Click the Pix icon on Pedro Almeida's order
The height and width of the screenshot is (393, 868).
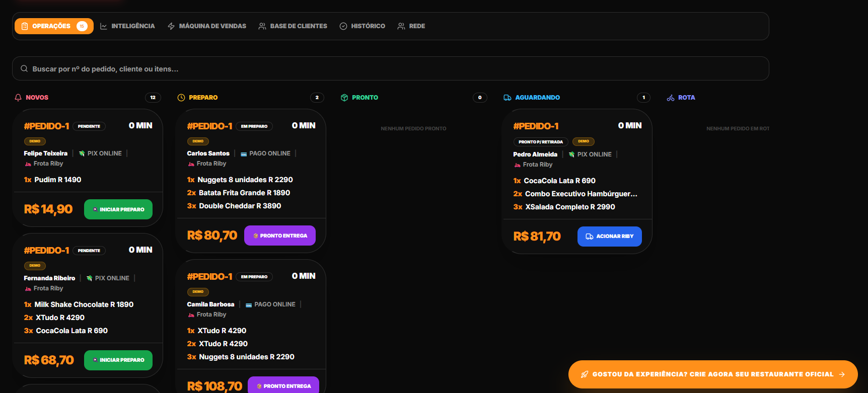click(571, 154)
